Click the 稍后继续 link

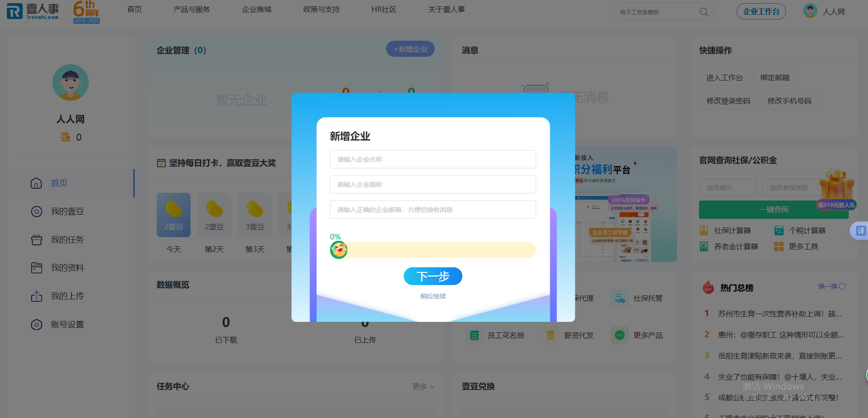tap(433, 296)
